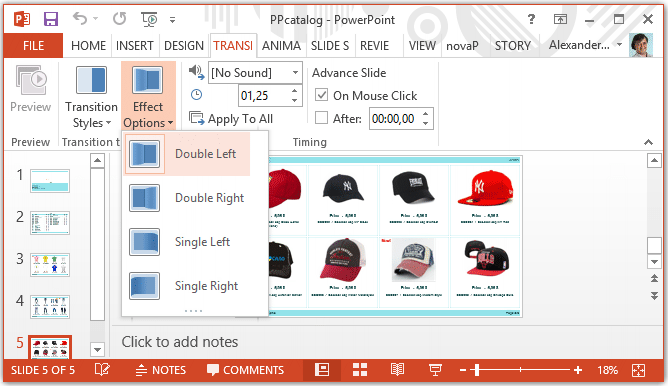Switch to the HOME tab
The height and width of the screenshot is (386, 668).
[88, 46]
